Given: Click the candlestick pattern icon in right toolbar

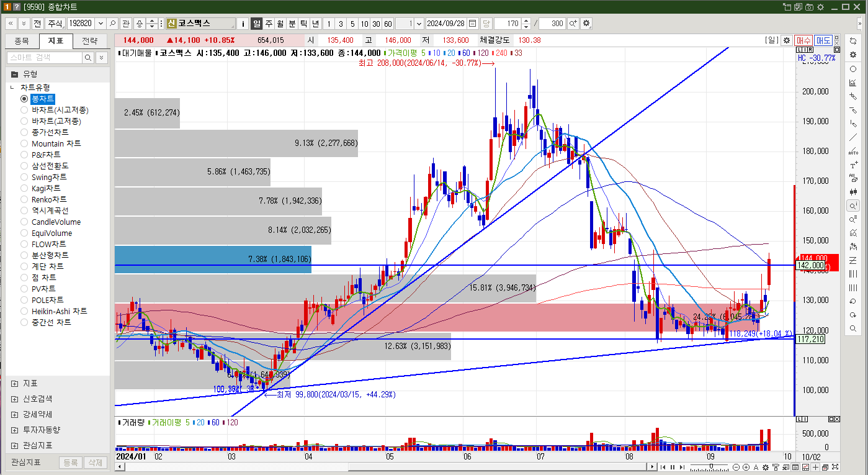Looking at the screenshot, I should click(853, 192).
